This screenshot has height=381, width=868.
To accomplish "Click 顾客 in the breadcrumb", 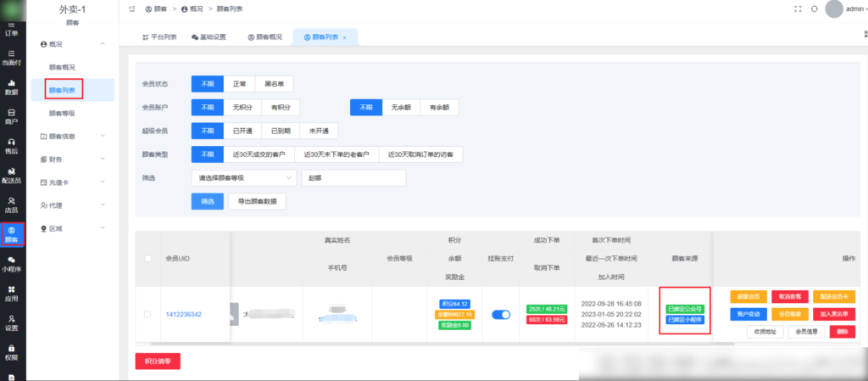I will (x=156, y=8).
